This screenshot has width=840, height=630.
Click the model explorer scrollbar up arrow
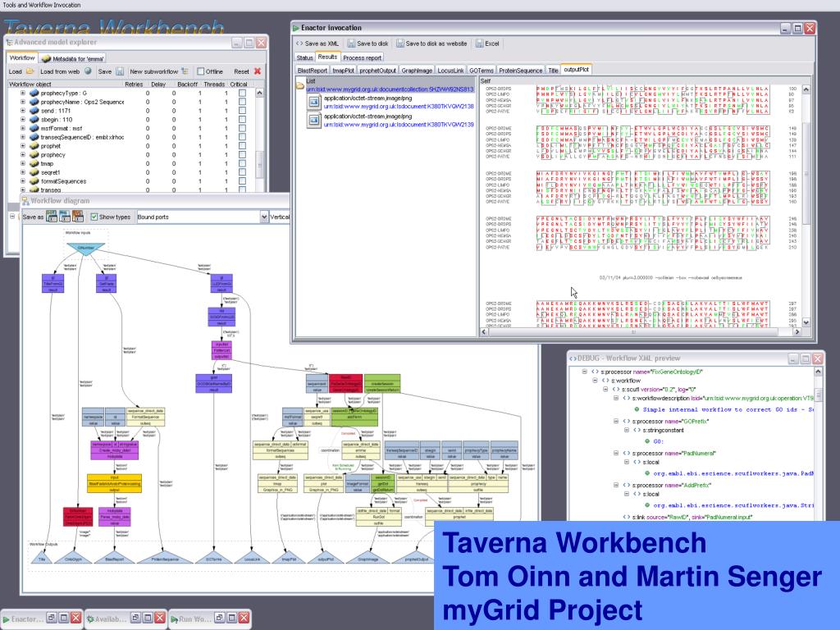pos(260,93)
